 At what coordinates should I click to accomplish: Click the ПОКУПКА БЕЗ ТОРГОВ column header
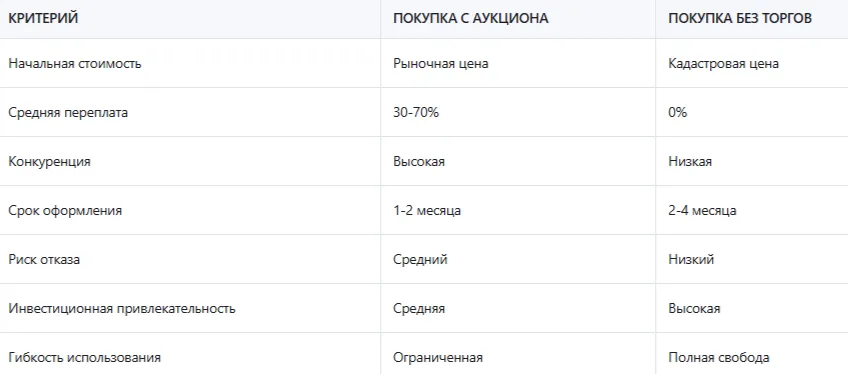tap(740, 19)
